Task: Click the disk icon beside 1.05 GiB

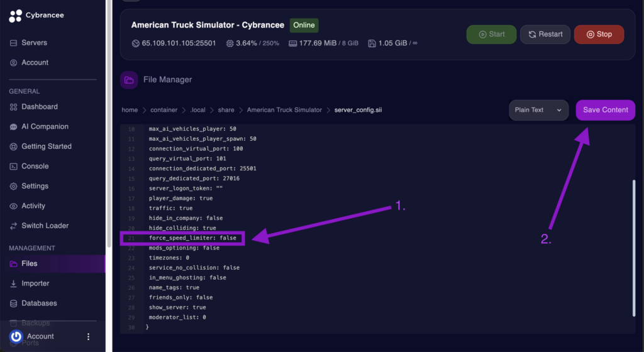Action: 372,43
